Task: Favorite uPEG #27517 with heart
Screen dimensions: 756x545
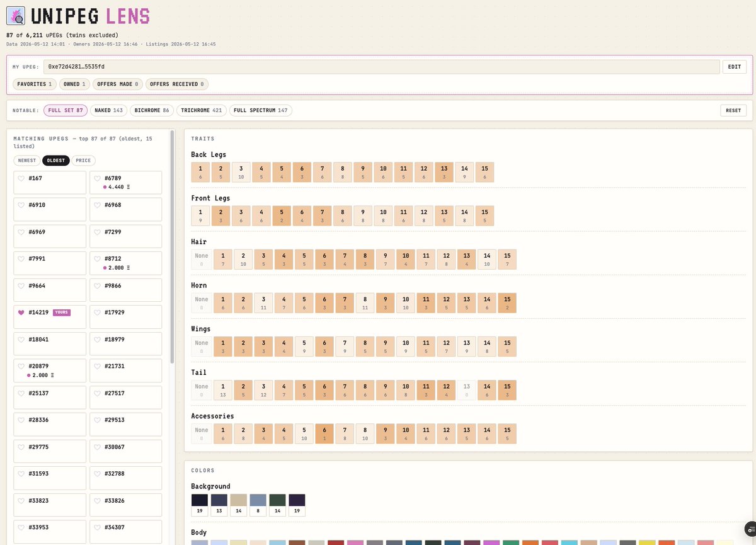Action: (x=97, y=393)
